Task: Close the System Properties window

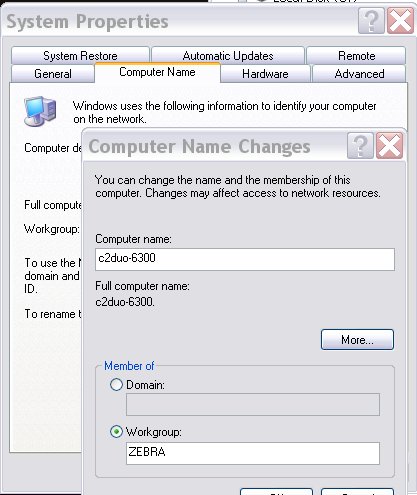Action: tap(400, 21)
